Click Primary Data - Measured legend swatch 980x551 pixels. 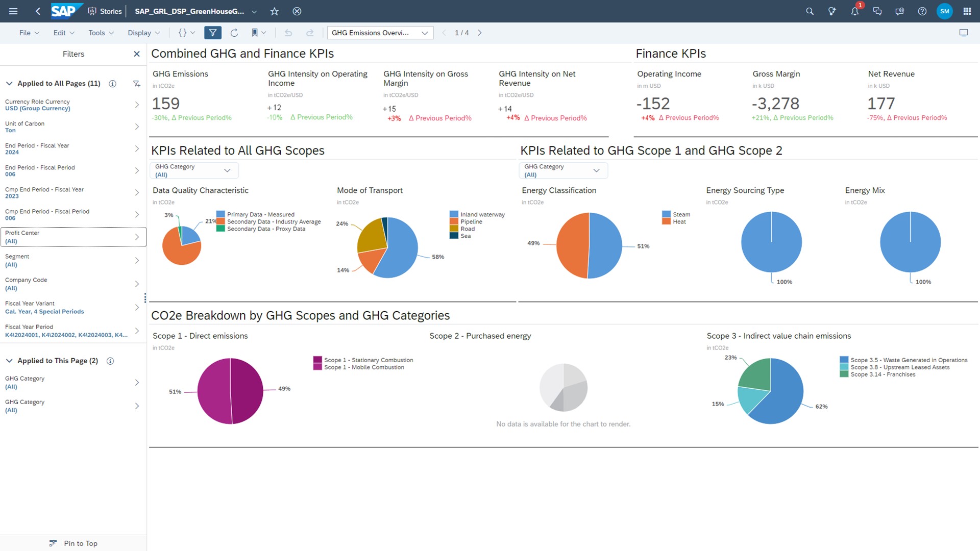220,214
